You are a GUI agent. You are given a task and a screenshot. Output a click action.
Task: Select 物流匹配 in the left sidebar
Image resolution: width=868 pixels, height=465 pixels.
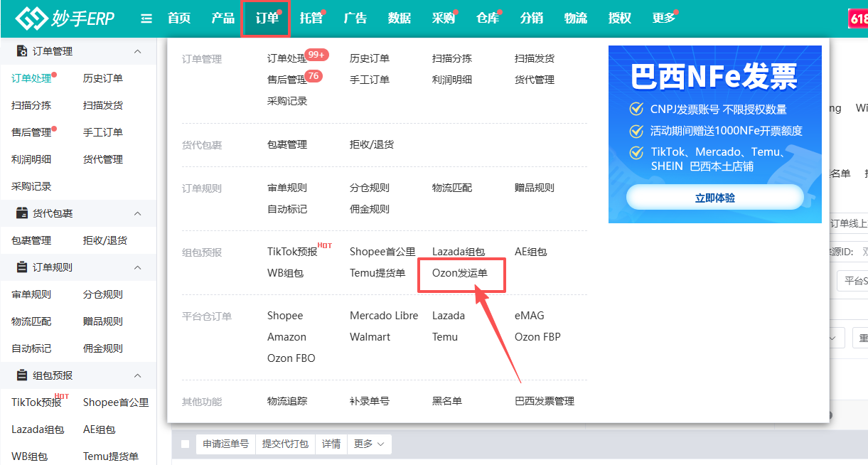31,321
